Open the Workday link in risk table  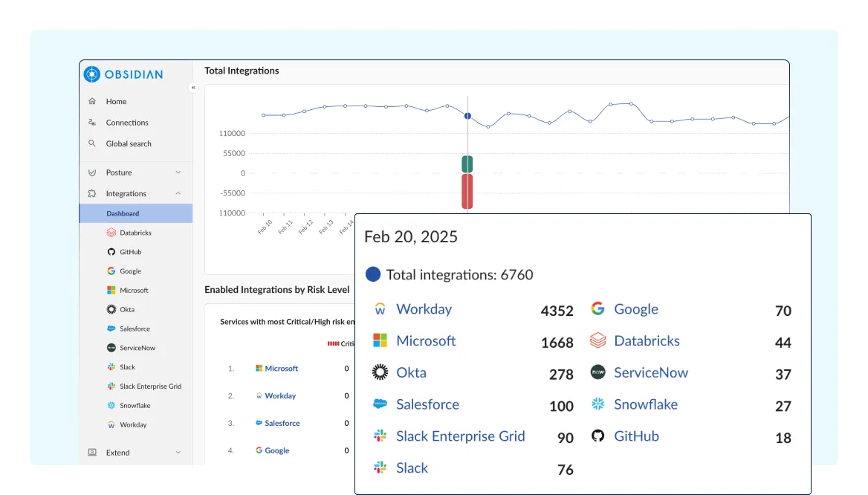(280, 396)
